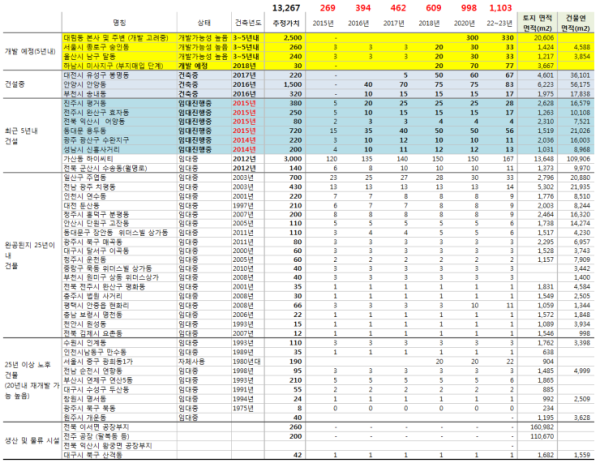Click the red total 998 above 2020년
600x463 pixels.
[469, 8]
